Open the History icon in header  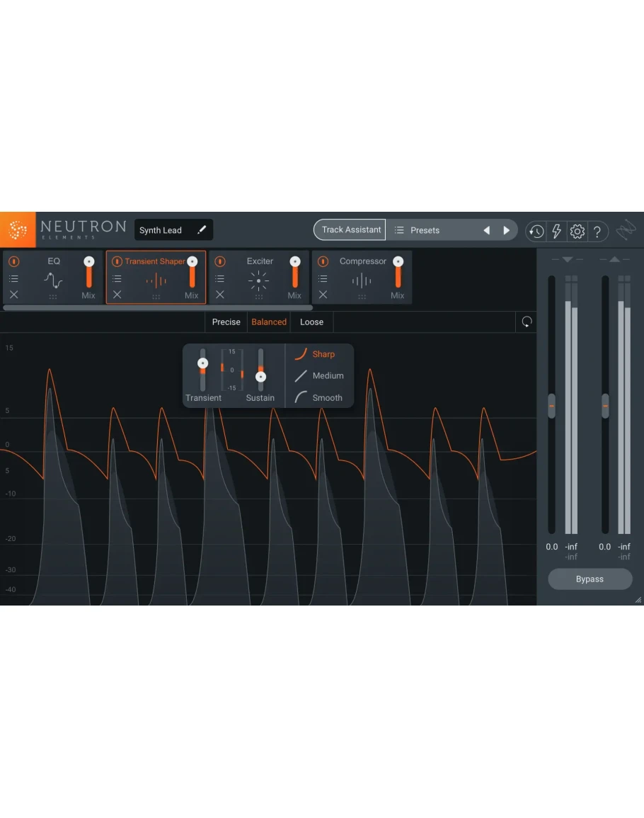[536, 231]
